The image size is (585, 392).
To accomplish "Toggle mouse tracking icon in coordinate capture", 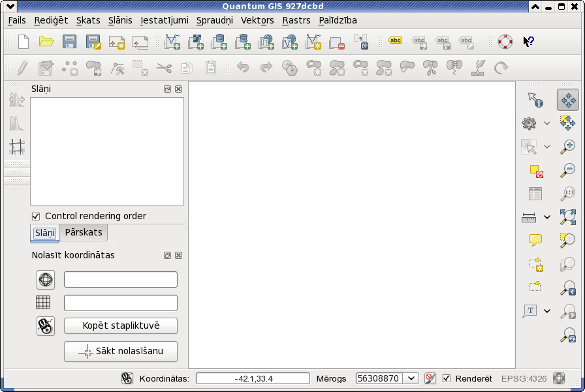I will coord(46,326).
